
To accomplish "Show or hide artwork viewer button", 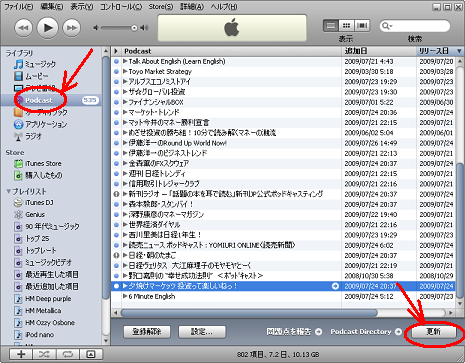I will (91, 354).
